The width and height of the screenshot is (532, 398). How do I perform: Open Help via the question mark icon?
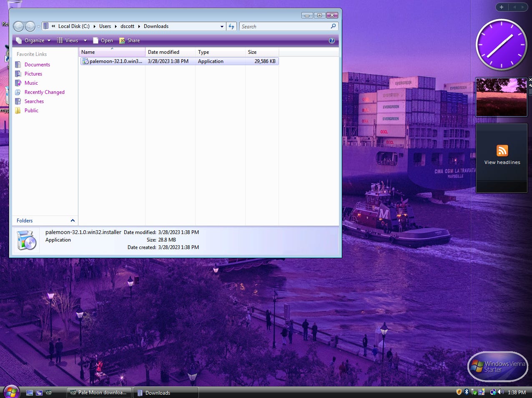coord(332,40)
